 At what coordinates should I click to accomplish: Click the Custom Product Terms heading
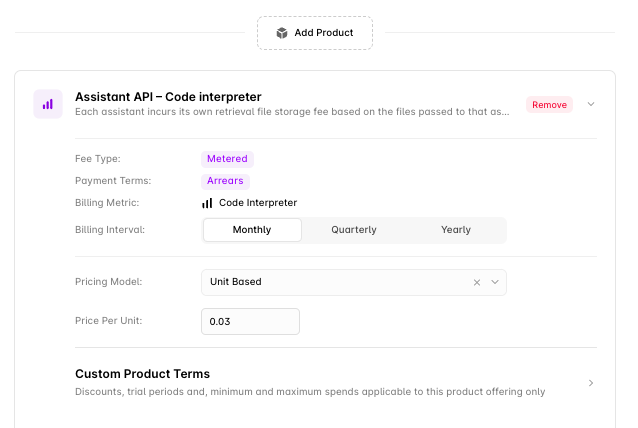tap(142, 374)
